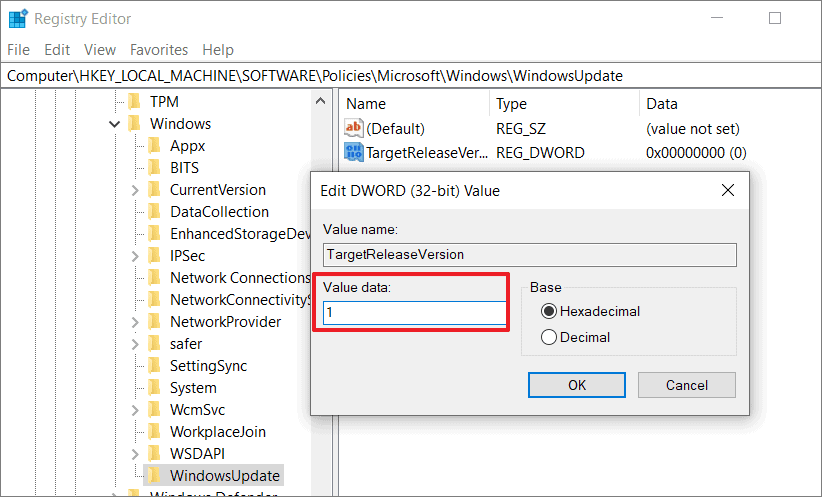
Task: Click the CurrentVersion folder icon
Action: 155,189
